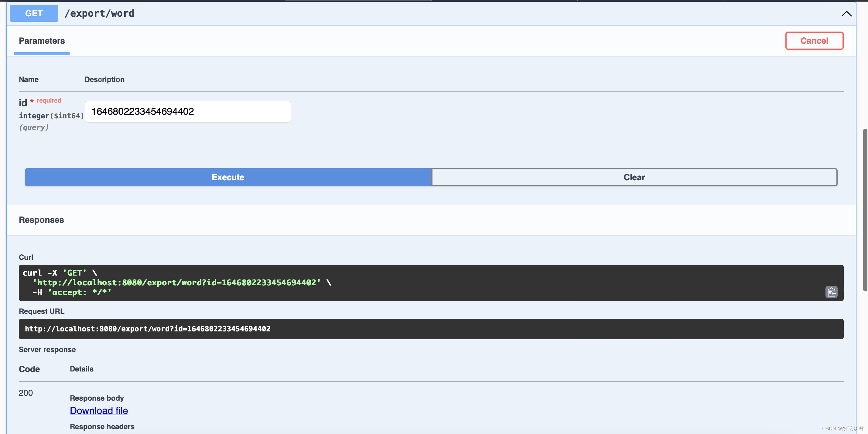868x434 pixels.
Task: Collapse the /export/word endpoint section
Action: (x=846, y=14)
